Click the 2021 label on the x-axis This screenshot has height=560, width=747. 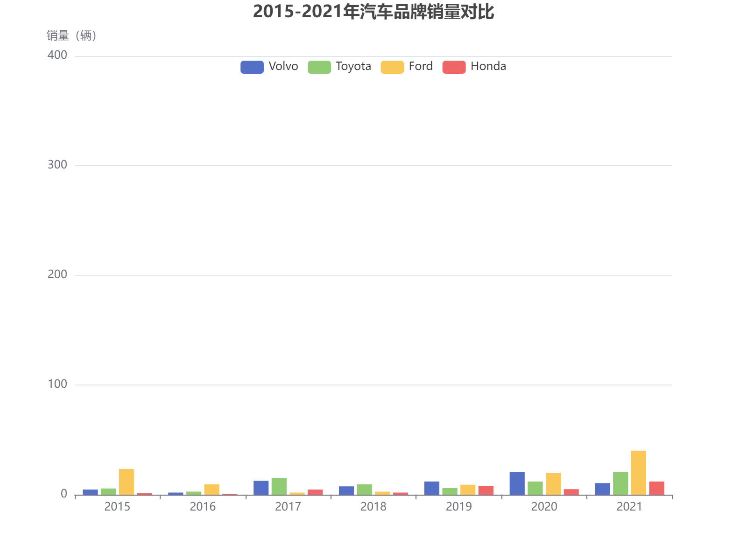pyautogui.click(x=630, y=507)
